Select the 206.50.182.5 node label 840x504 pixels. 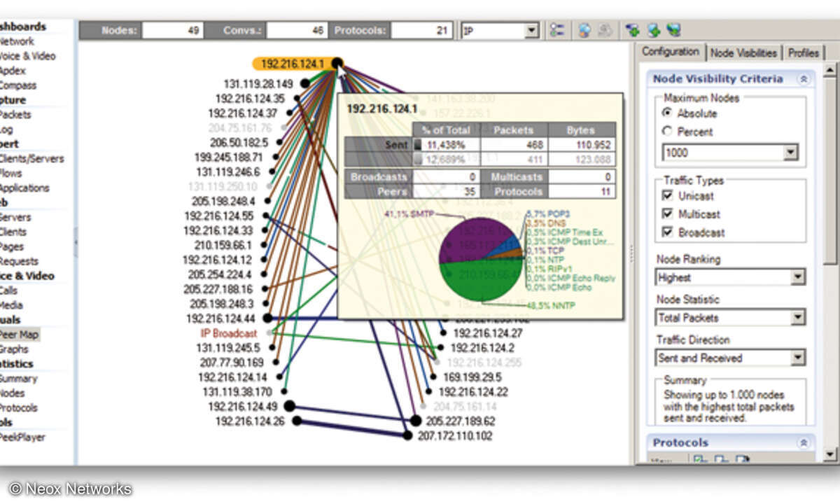click(x=237, y=142)
